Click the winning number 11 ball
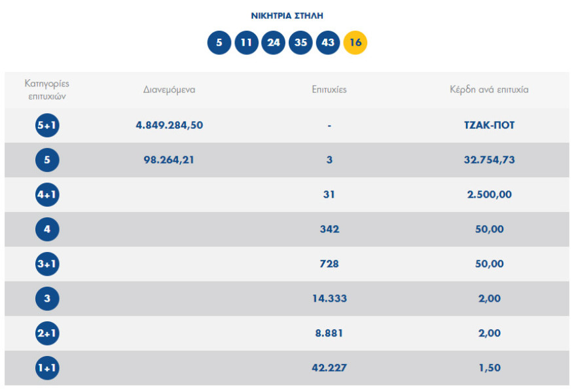576x392 pixels. point(247,43)
